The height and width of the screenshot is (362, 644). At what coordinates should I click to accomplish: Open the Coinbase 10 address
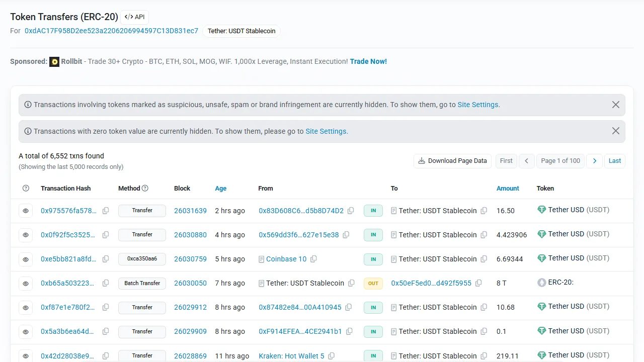pyautogui.click(x=286, y=259)
